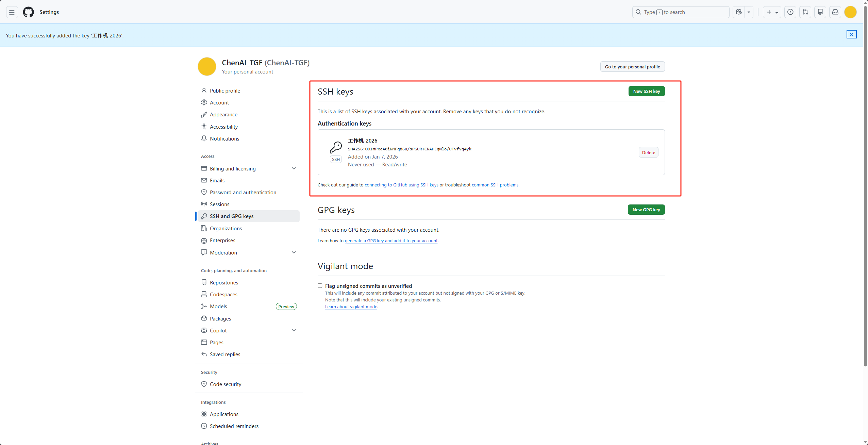The height and width of the screenshot is (445, 868).
Task: Delete the 工作机-2026 SSH key
Action: click(x=648, y=152)
